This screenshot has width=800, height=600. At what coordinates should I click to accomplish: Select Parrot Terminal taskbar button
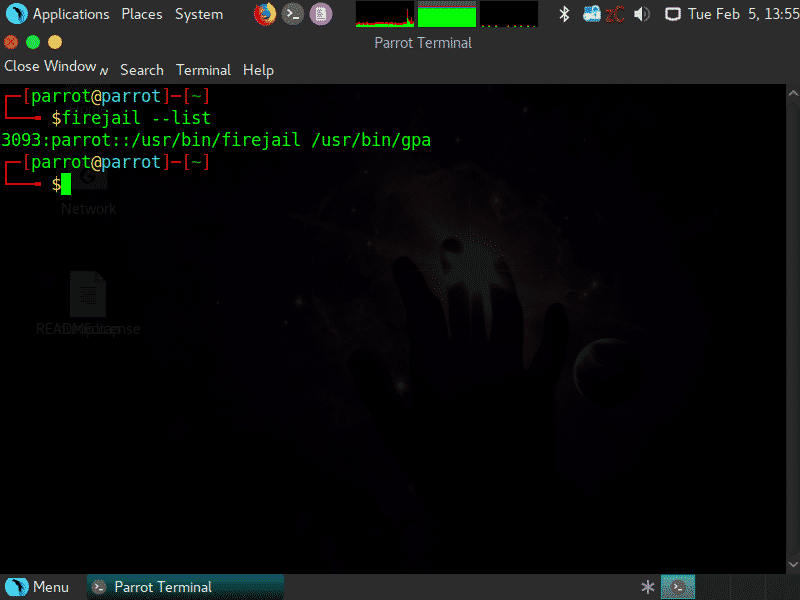pos(185,587)
